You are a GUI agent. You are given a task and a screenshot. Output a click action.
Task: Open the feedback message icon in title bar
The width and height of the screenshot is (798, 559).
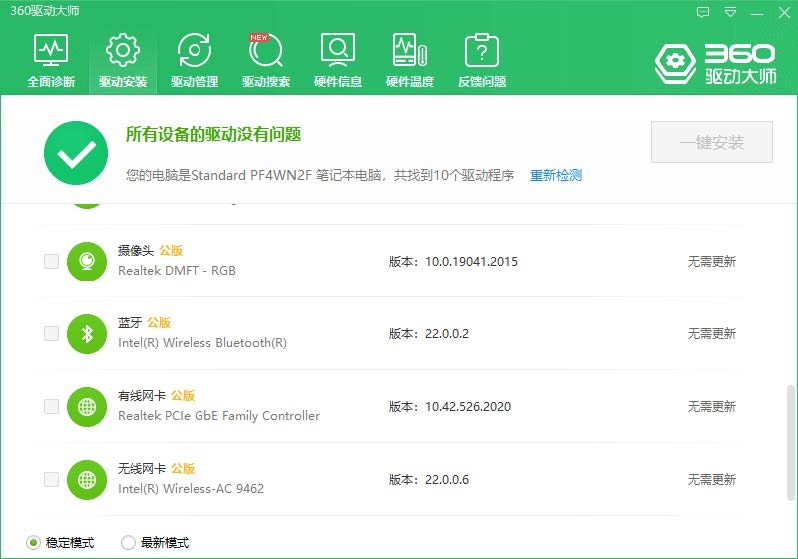click(703, 12)
